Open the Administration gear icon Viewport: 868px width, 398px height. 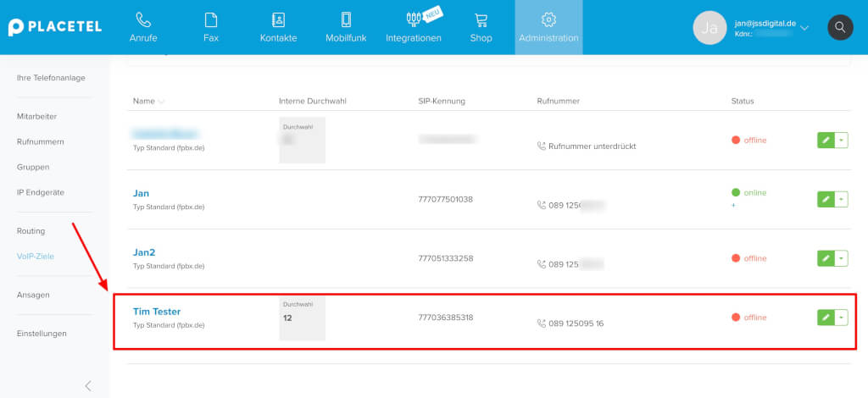[548, 20]
